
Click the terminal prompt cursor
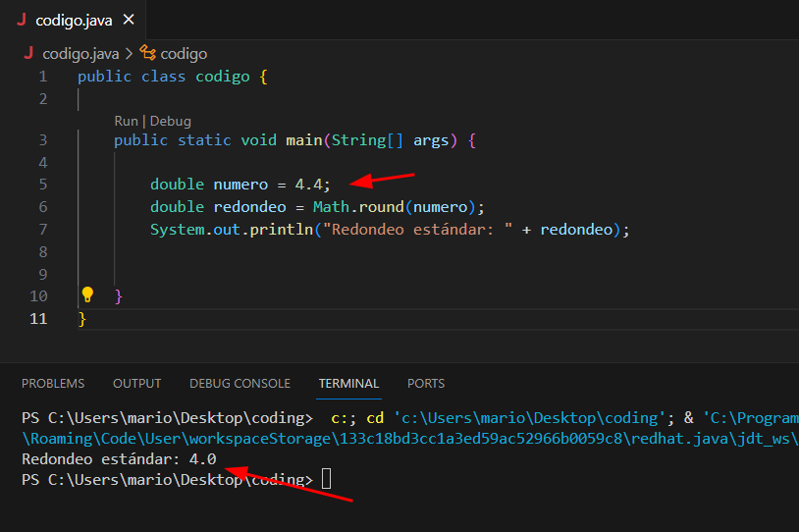pyautogui.click(x=327, y=479)
